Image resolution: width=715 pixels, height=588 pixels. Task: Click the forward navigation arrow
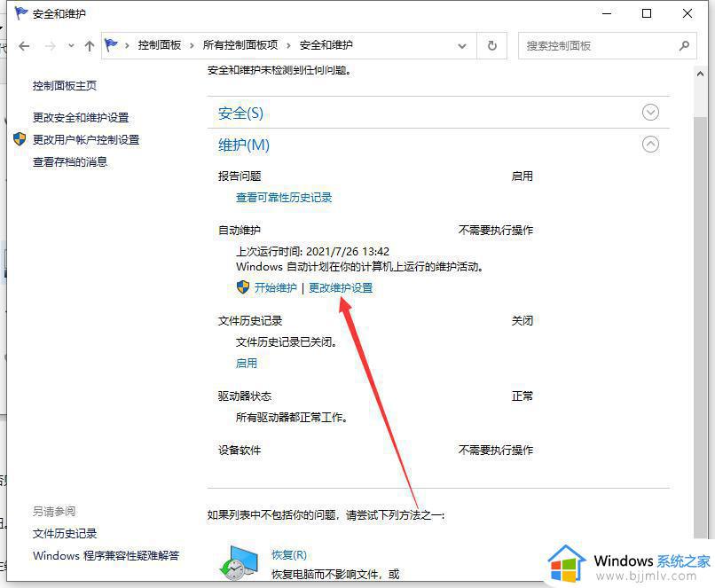click(51, 45)
